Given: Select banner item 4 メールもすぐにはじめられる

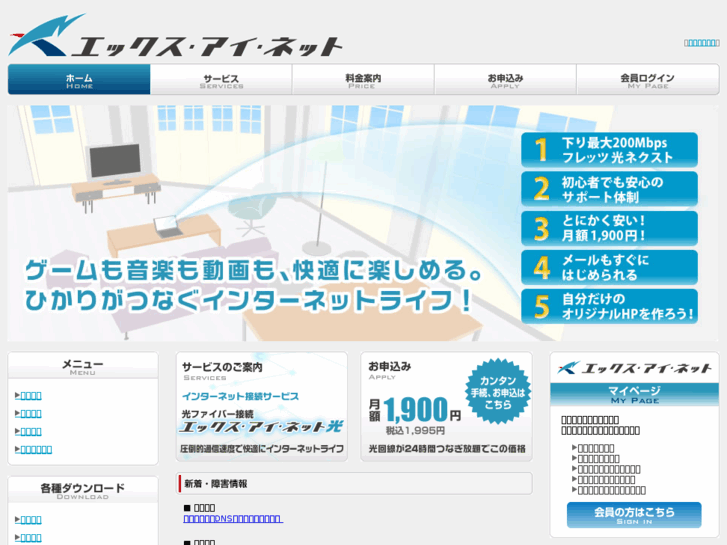Looking at the screenshot, I should pyautogui.click(x=609, y=267).
